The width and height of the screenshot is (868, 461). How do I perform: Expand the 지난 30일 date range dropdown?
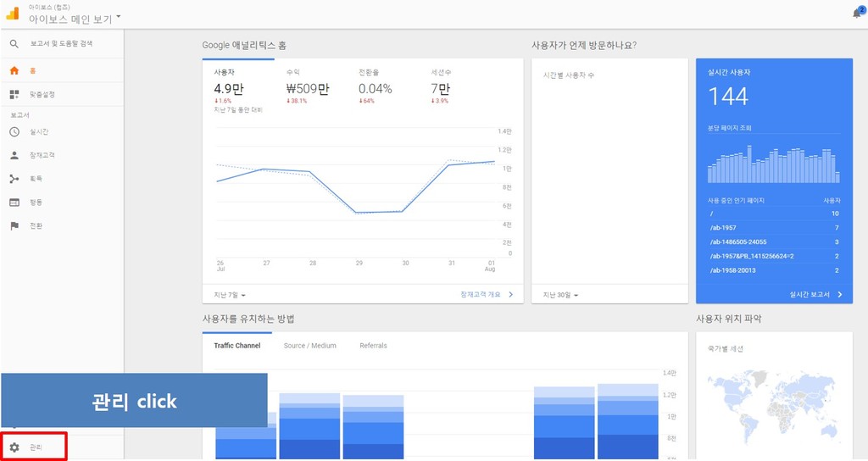pyautogui.click(x=560, y=295)
